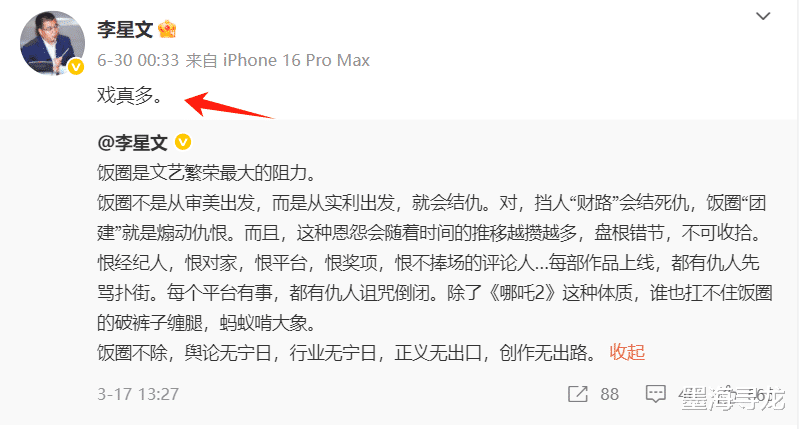Click the line 饭圈是文艺繁荣最大的阻力。

point(207,173)
